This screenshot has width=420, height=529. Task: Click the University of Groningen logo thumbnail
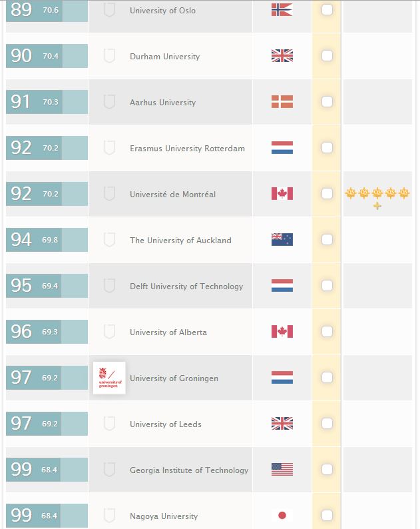pyautogui.click(x=109, y=378)
